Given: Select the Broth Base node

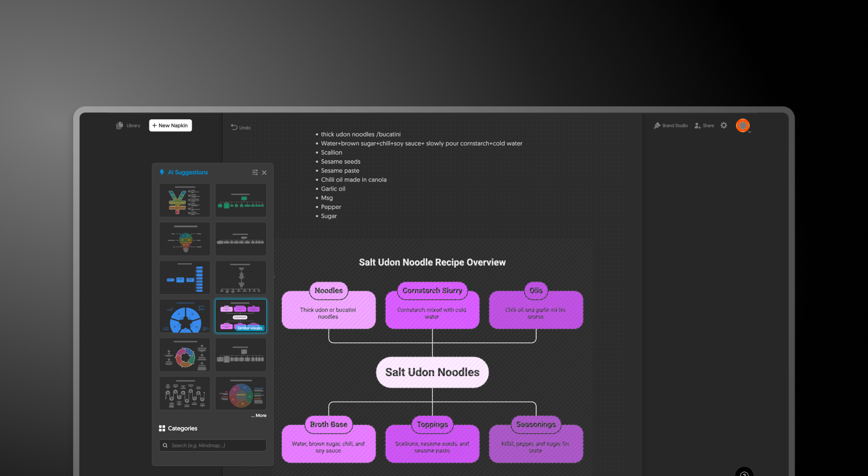Looking at the screenshot, I should 329,440.
